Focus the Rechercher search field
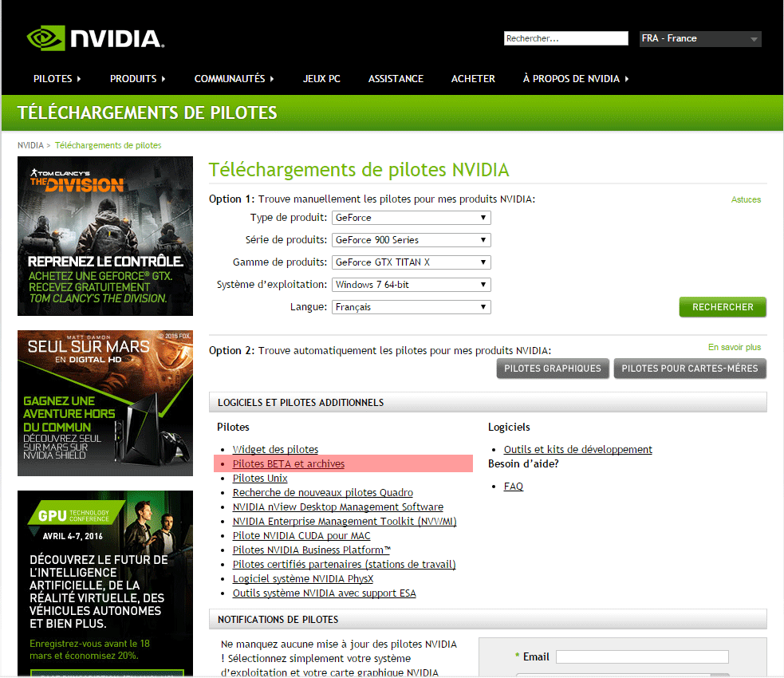Image resolution: width=784 pixels, height=678 pixels. tap(566, 38)
